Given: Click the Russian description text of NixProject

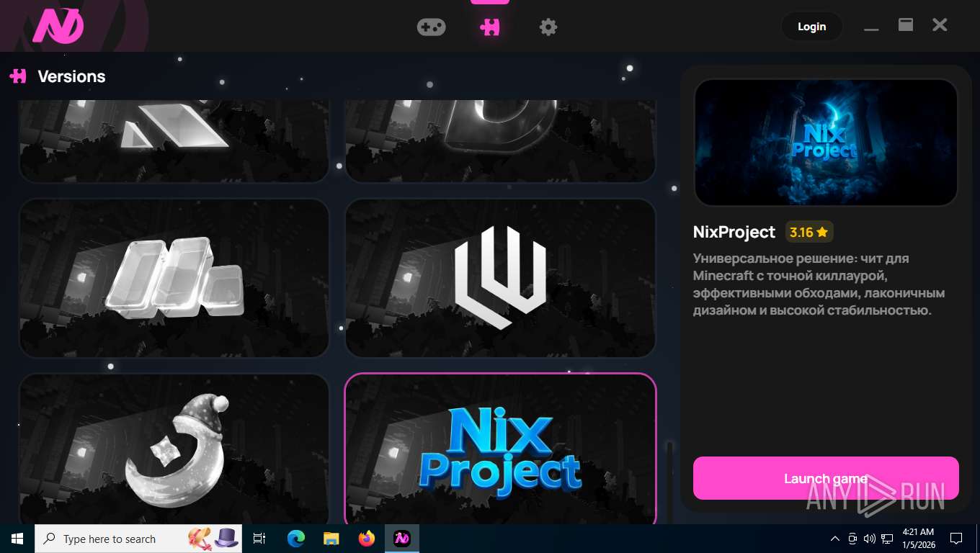Looking at the screenshot, I should pos(819,284).
